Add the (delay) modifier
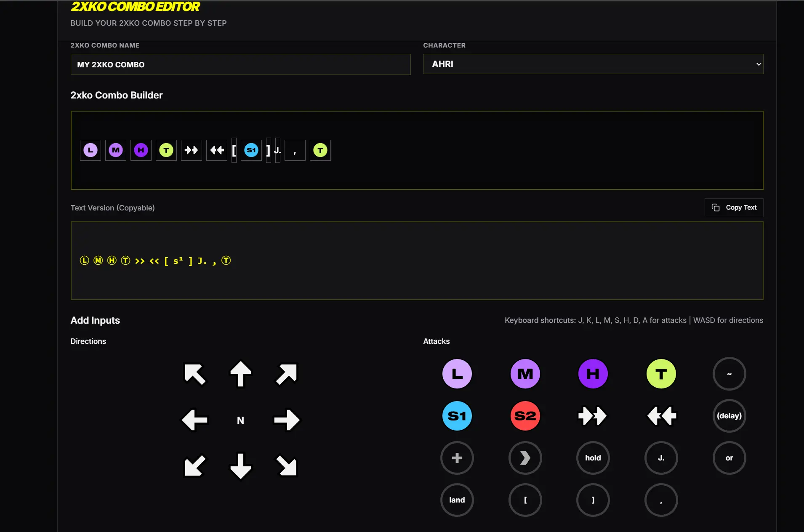This screenshot has width=804, height=532. (729, 416)
